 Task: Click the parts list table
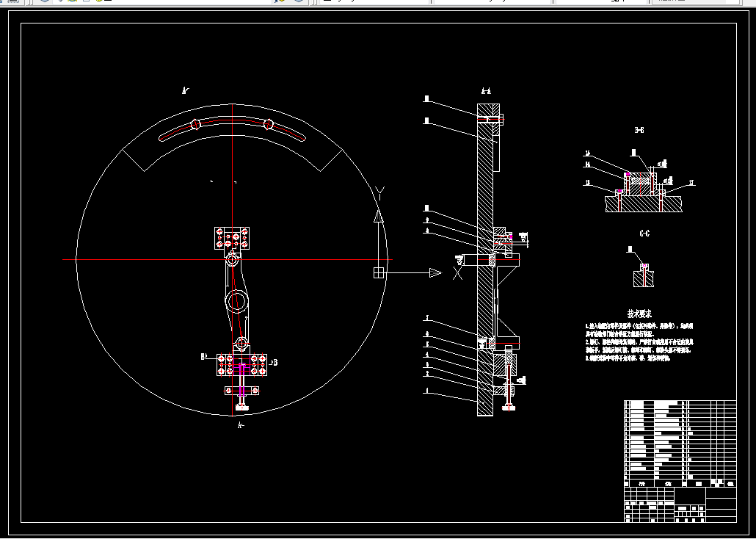coord(680,444)
